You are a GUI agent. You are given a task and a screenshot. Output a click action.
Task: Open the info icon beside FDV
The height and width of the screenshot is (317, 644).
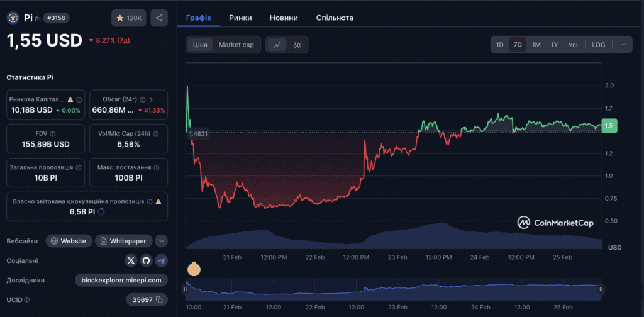coord(53,133)
